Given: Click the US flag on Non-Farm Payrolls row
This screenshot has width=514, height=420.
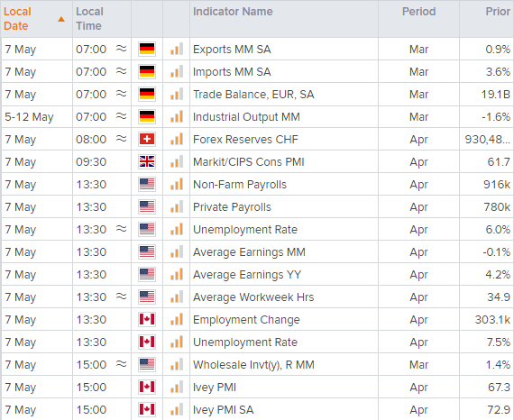Looking at the screenshot, I should (x=147, y=185).
